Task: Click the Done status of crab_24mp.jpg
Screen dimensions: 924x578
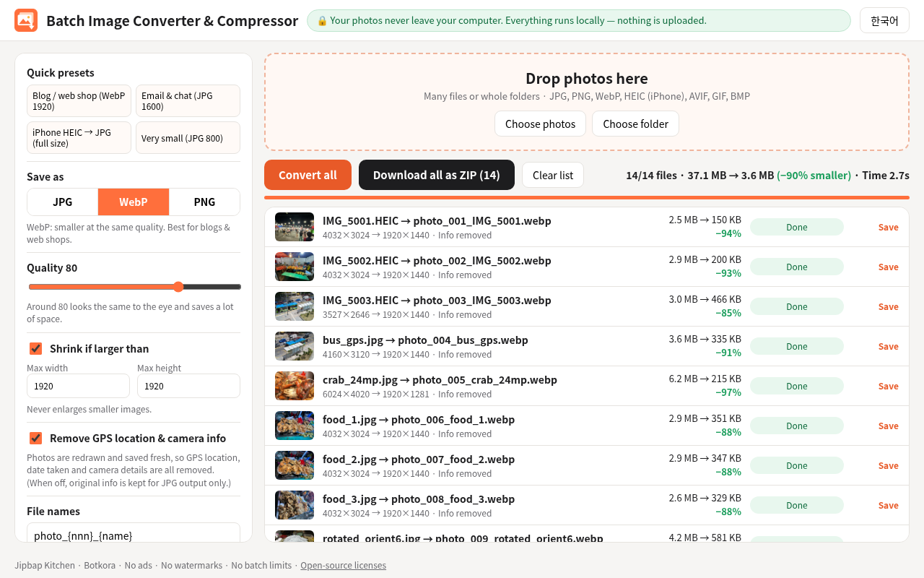Action: click(797, 386)
